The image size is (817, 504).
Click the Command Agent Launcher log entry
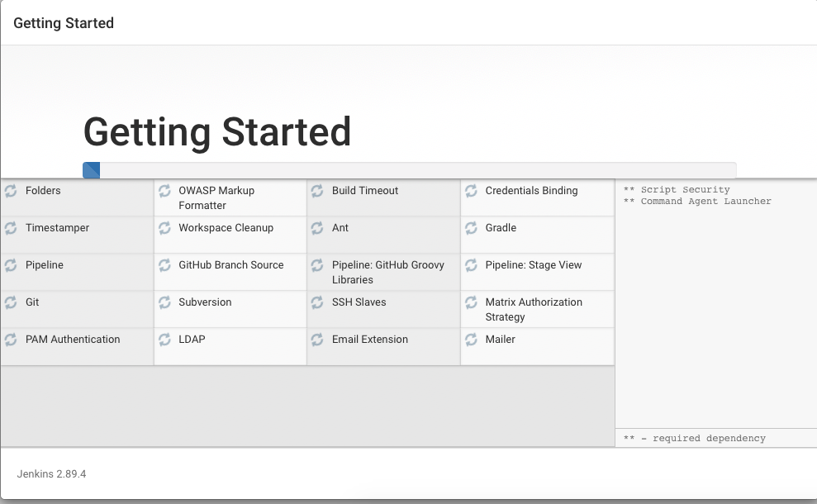pyautogui.click(x=697, y=202)
